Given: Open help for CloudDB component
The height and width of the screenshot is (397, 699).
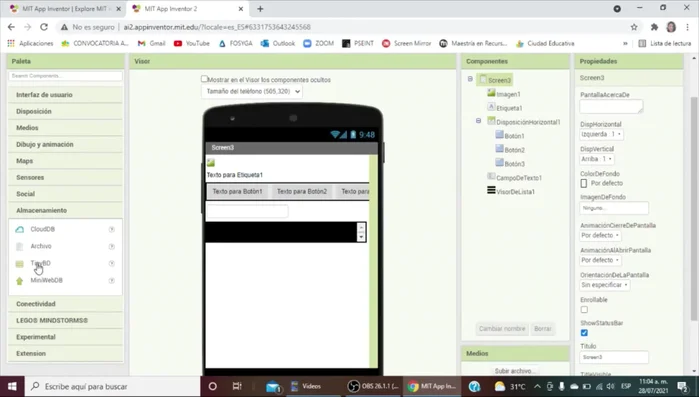Looking at the screenshot, I should [112, 229].
